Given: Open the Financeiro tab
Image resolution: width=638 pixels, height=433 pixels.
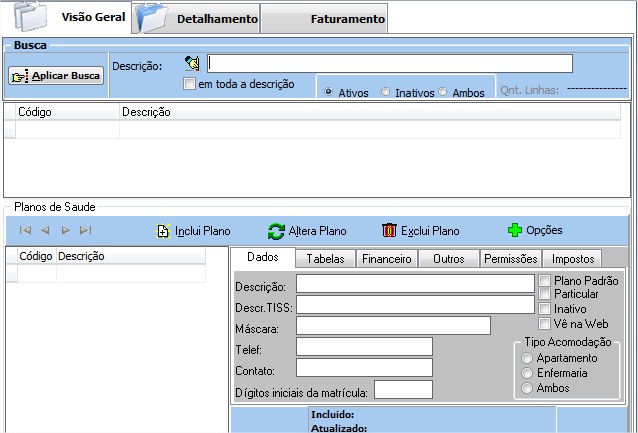Looking at the screenshot, I should [x=386, y=258].
